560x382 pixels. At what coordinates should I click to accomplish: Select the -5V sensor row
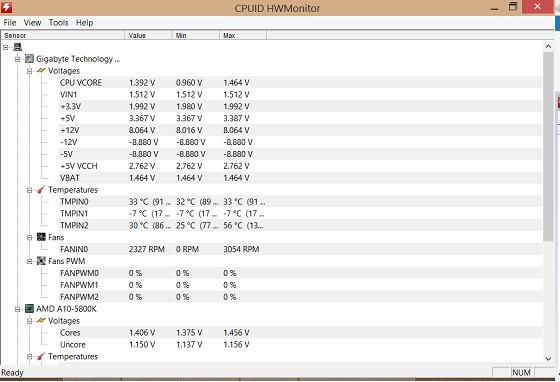pos(300,154)
